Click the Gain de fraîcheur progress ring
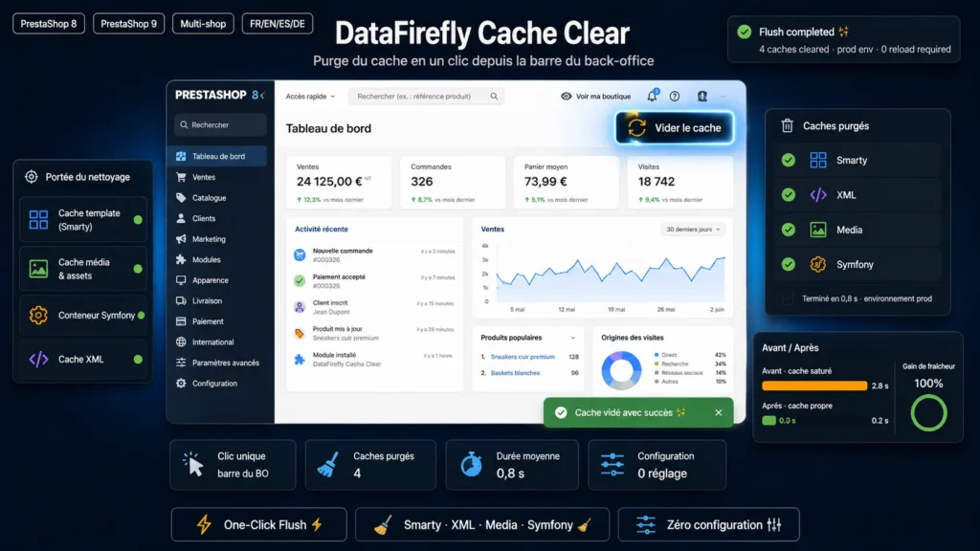 tap(928, 413)
